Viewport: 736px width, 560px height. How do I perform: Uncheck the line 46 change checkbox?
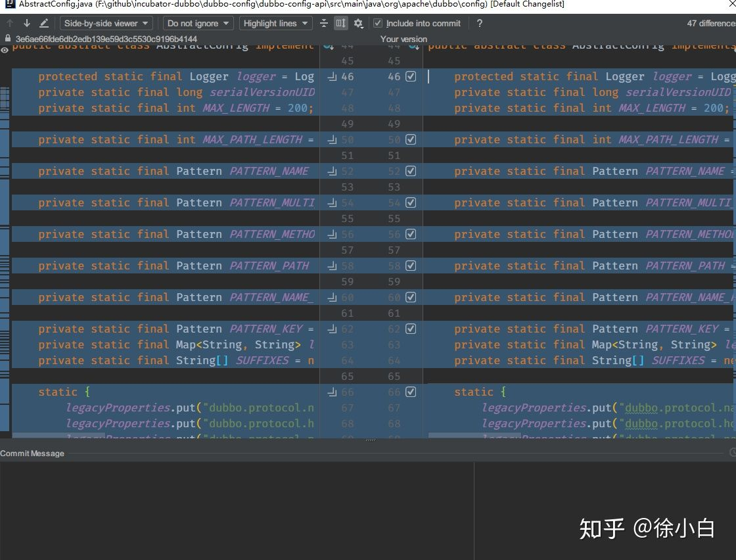411,76
